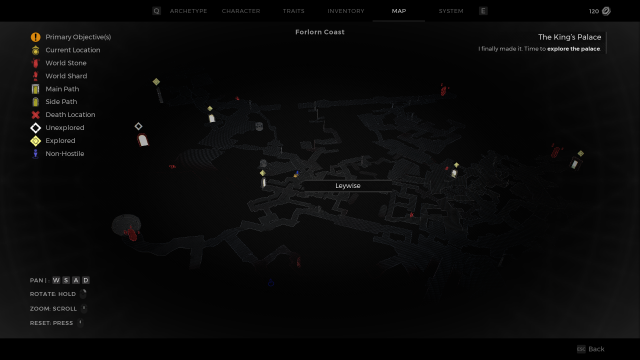Screen dimensions: 640x360
Task: Click the Primary Objective legend icon
Action: (x=36, y=37)
